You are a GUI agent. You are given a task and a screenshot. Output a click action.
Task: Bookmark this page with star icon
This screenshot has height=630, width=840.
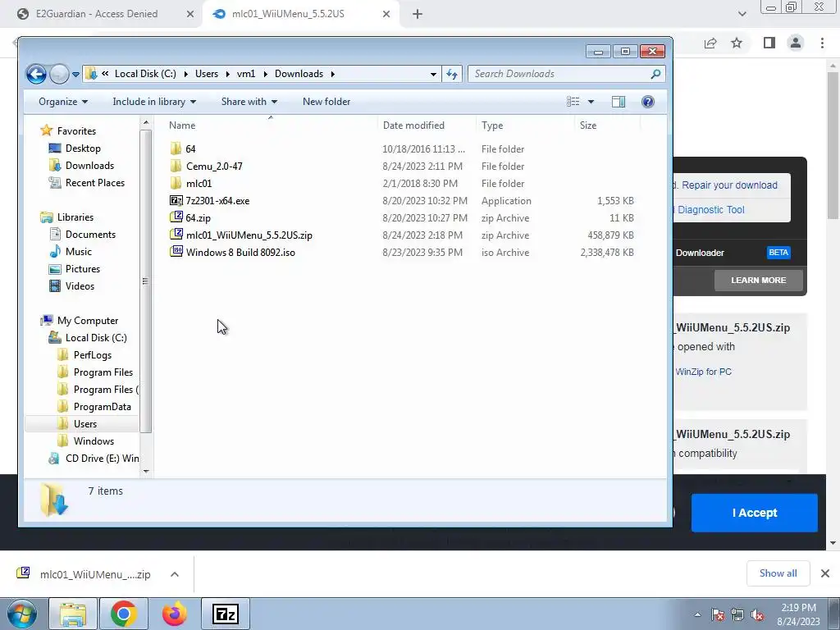coord(737,43)
